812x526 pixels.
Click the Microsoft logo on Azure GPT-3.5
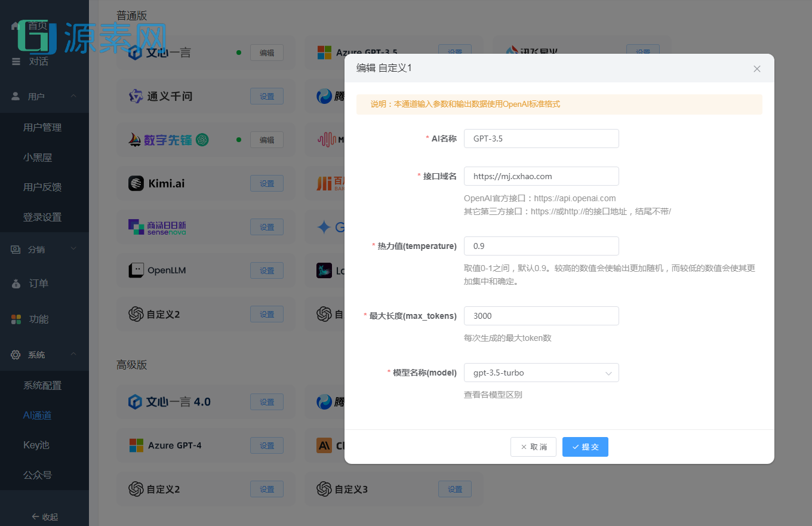[x=323, y=53]
